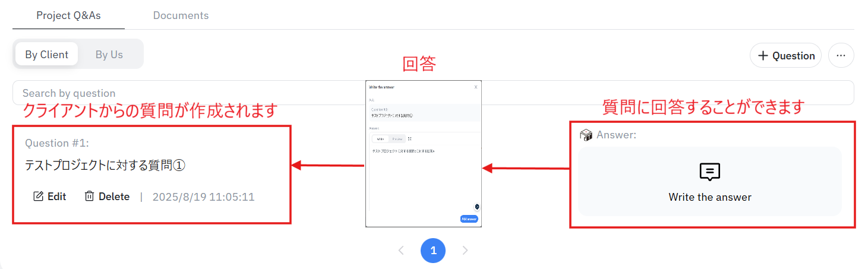The height and width of the screenshot is (269, 868).
Task: Click the + Question button
Action: pyautogui.click(x=785, y=55)
